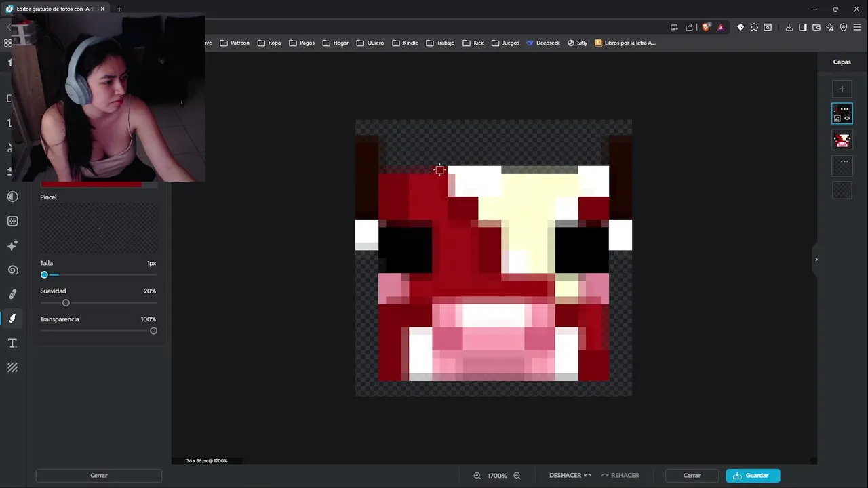Image resolution: width=868 pixels, height=488 pixels.
Task: Redo action with REHACER
Action: point(620,476)
